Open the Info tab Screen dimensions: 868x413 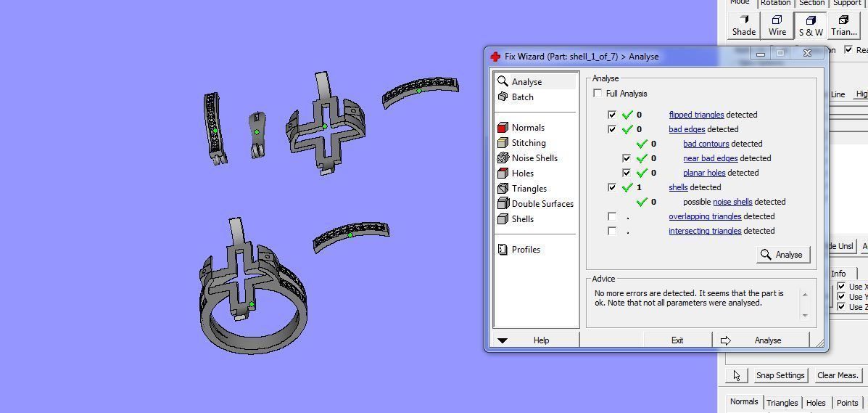[x=838, y=274]
